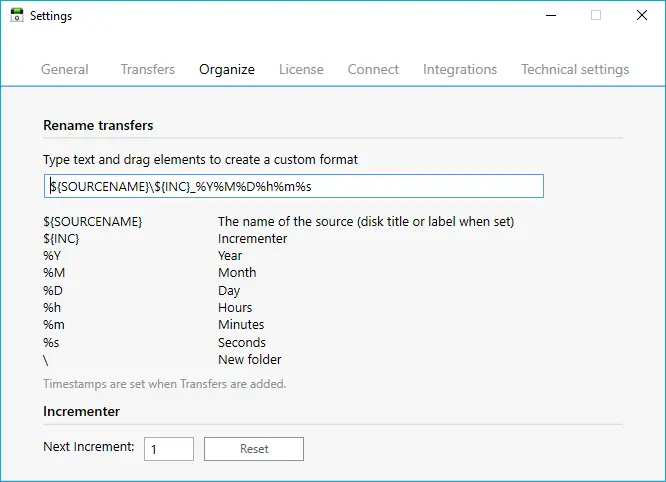Choose the %D day element

[53, 290]
